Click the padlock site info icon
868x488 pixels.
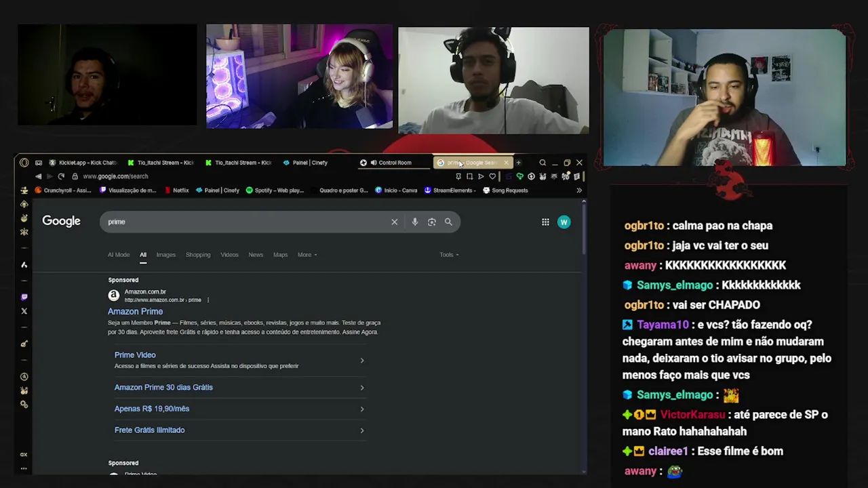(74, 176)
